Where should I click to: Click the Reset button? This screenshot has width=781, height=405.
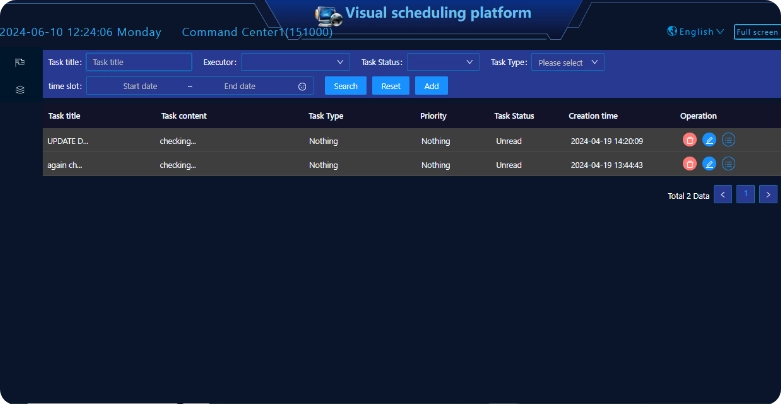pos(391,86)
